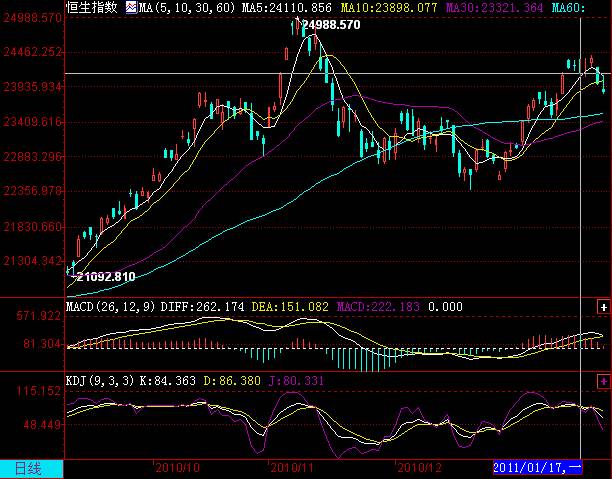The width and height of the screenshot is (612, 479).
Task: Click the DIFF:262.174 value
Action: [202, 307]
